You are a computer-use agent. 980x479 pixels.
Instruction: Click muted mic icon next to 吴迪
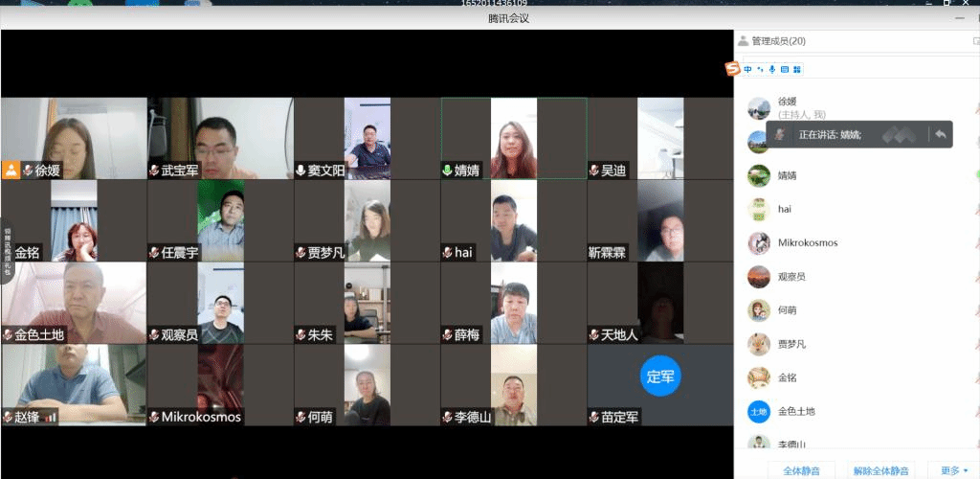594,171
